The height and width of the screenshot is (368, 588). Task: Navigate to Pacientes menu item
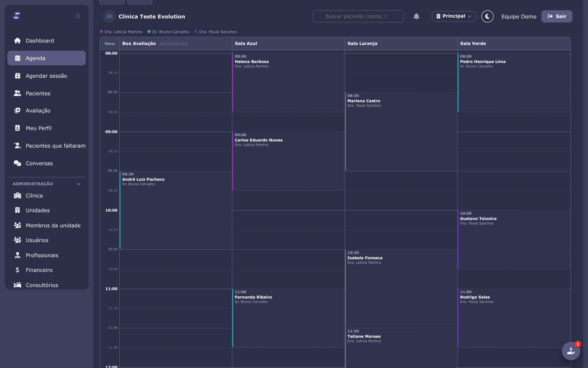pyautogui.click(x=46, y=93)
